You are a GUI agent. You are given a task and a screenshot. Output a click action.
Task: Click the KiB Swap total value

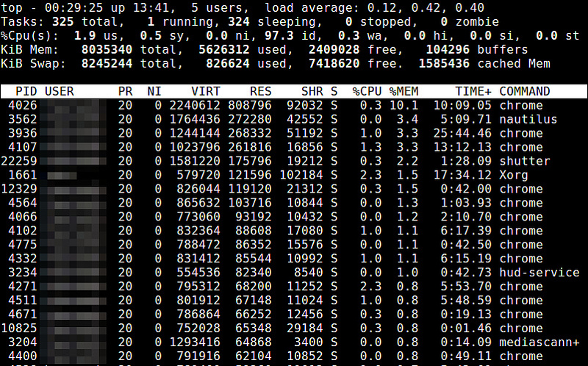tap(106, 64)
